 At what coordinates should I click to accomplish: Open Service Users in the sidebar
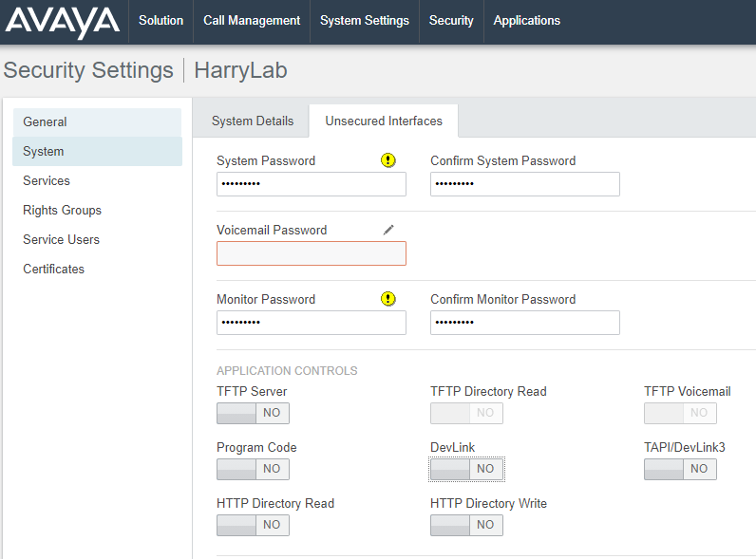click(98, 239)
